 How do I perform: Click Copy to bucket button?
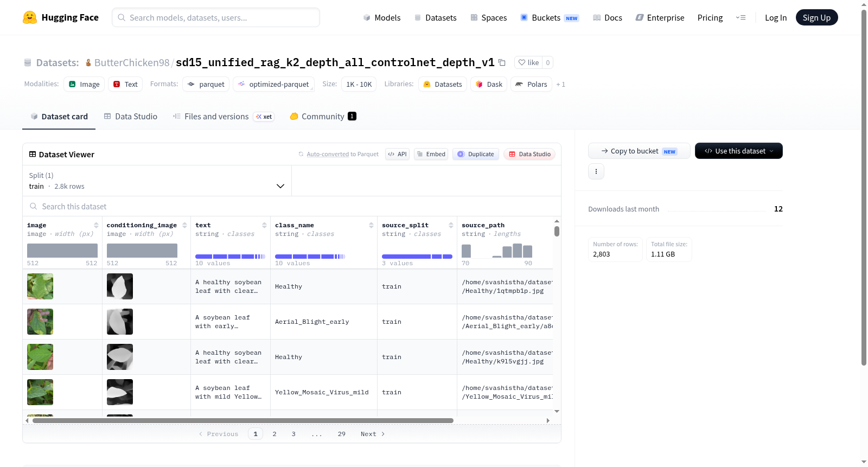click(x=639, y=151)
